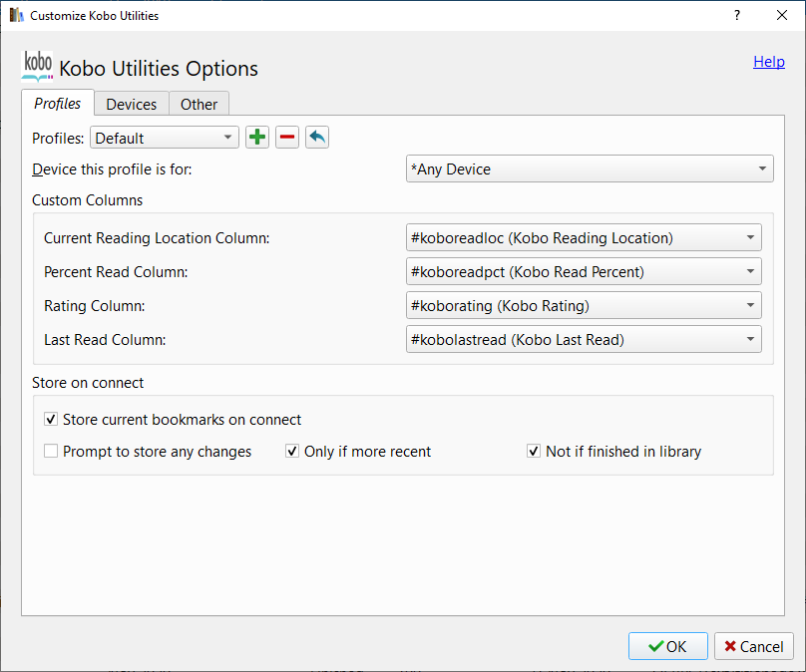Image resolution: width=806 pixels, height=672 pixels.
Task: Open the Last Read Column dropdown
Action: point(584,339)
